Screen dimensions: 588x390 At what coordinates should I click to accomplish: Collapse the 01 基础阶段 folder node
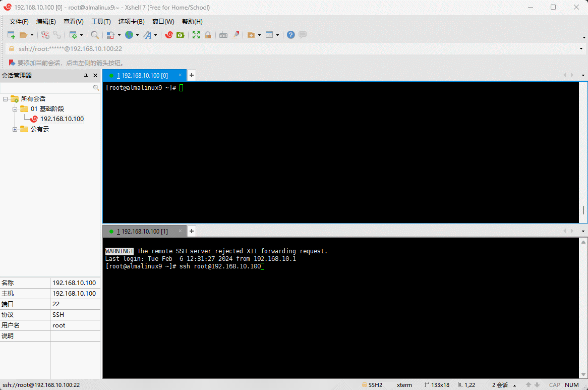(x=15, y=109)
